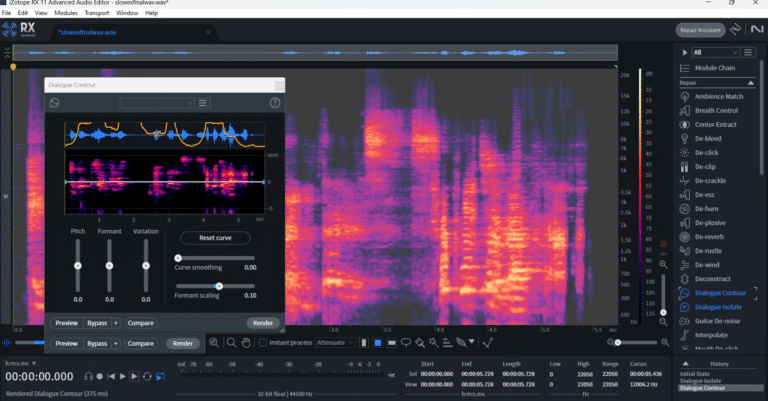
Task: Click Preview in the Dialogue Contour dialog
Action: [67, 323]
